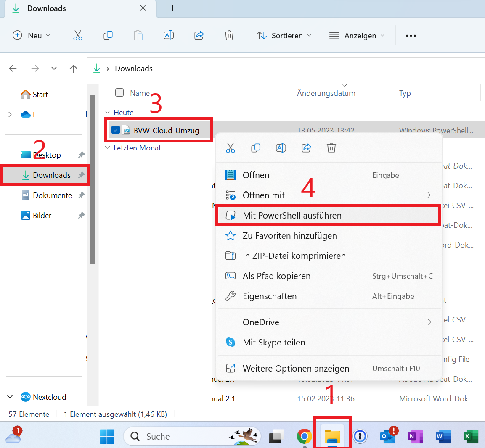Click the share icon in top toolbar
This screenshot has height=448, width=485.
coord(199,36)
